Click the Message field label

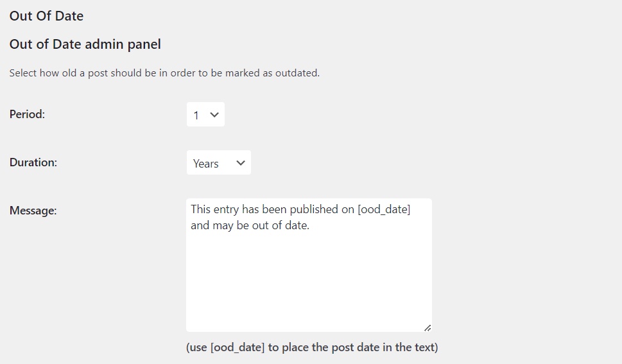[x=33, y=210]
